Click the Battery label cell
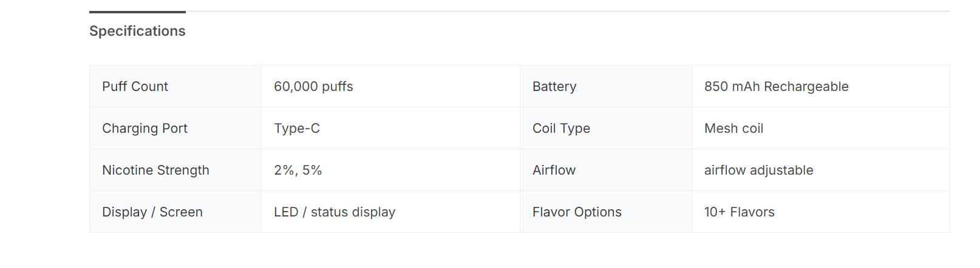 click(x=554, y=87)
